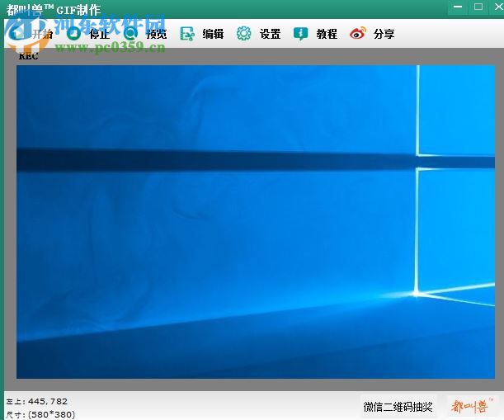This screenshot has height=420, width=504.
Task: Click the 教程 (Tutorial) info icon
Action: (300, 34)
